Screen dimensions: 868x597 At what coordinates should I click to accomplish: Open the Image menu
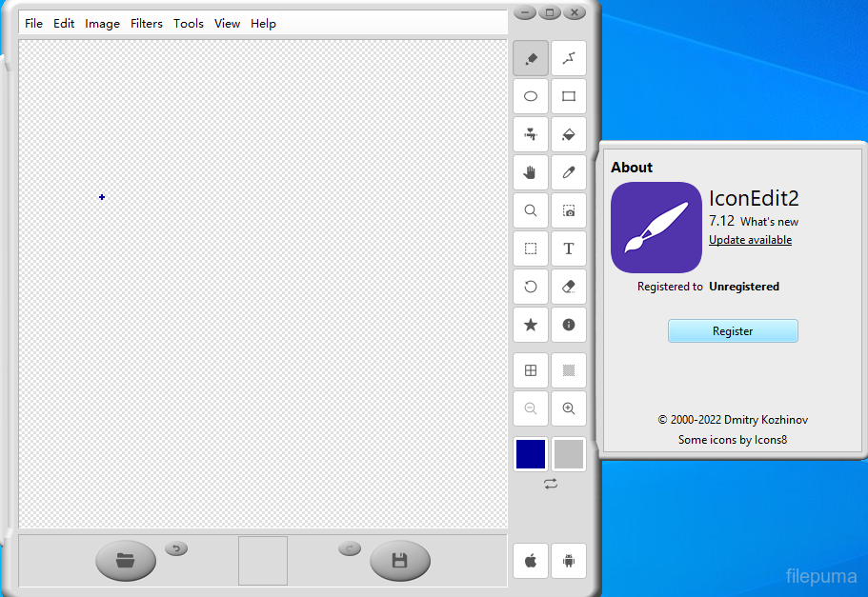(102, 24)
